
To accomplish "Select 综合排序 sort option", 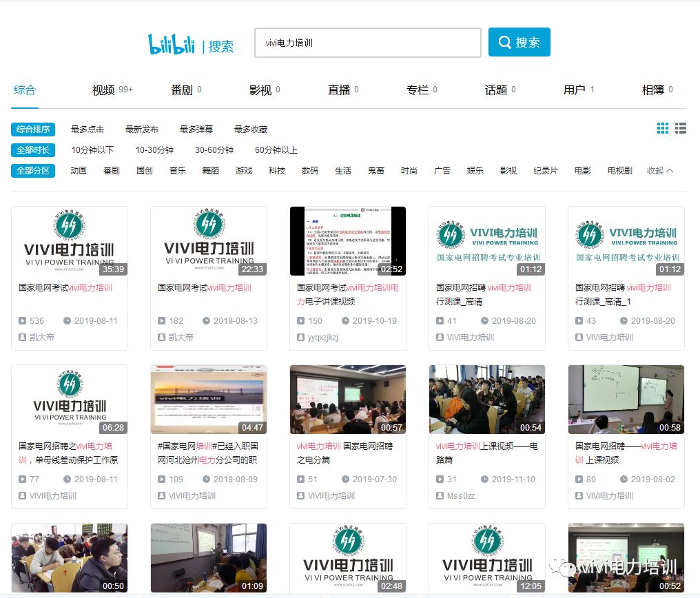I will [x=33, y=130].
